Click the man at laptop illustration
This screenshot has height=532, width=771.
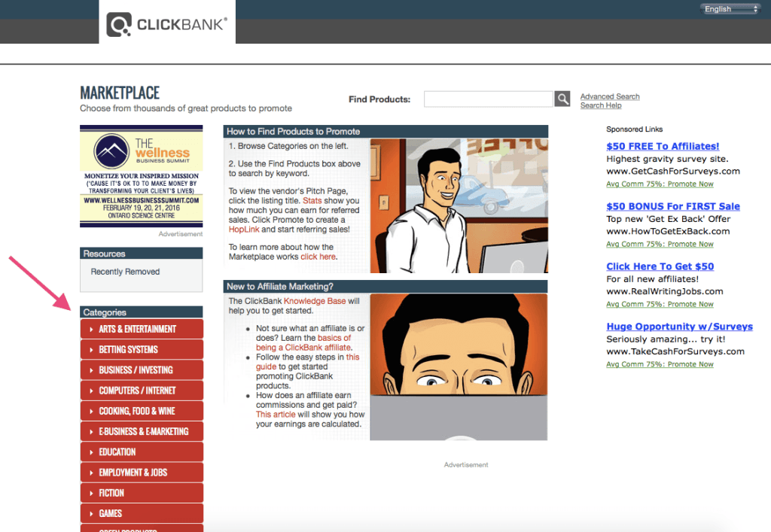coord(459,206)
